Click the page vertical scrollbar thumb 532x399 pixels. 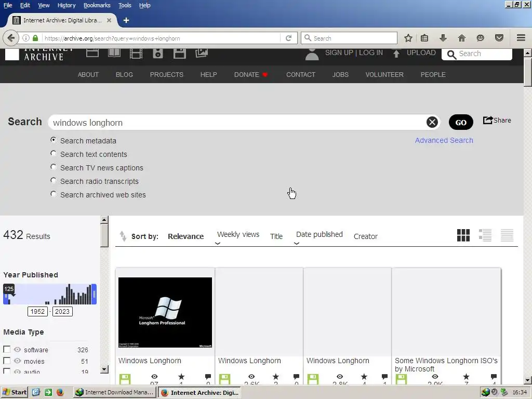pyautogui.click(x=528, y=71)
